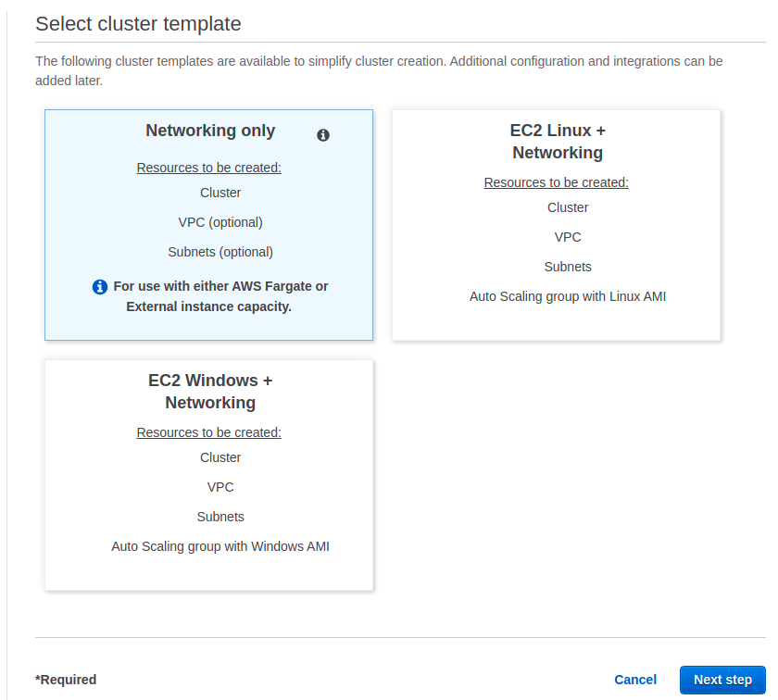The image size is (778, 700).
Task: Click the AWS Fargate usage note text
Action: [220, 296]
